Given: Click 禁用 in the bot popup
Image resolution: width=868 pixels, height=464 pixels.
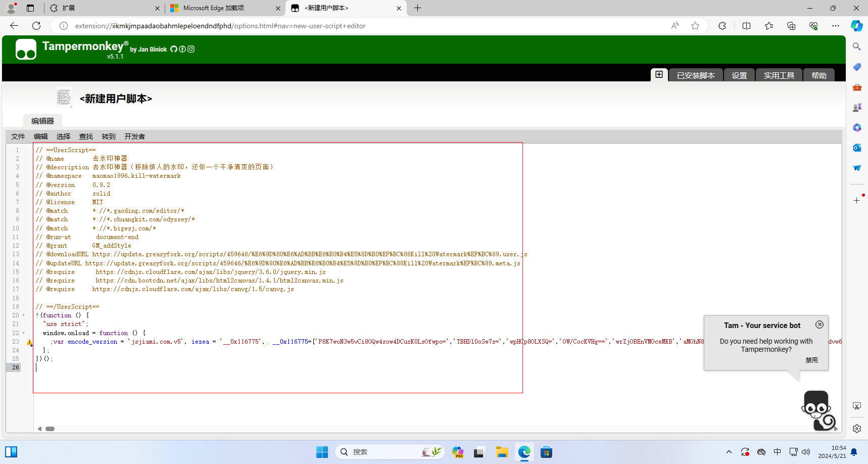Looking at the screenshot, I should coord(811,360).
